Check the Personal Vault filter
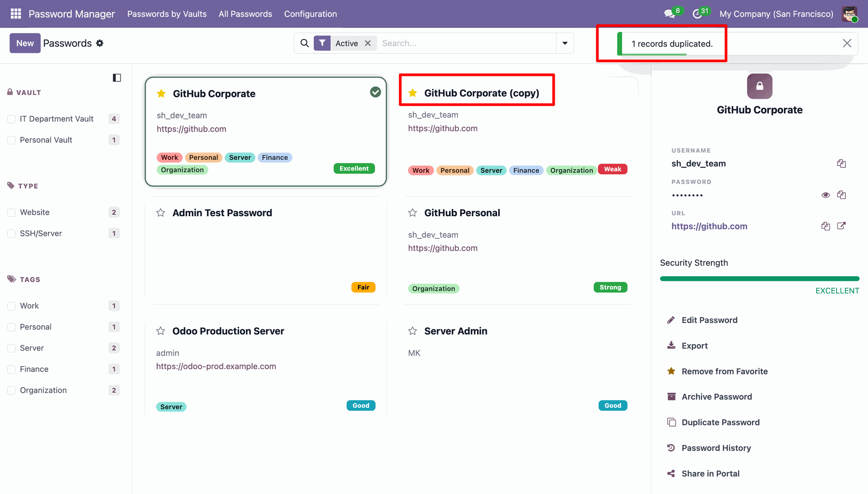Viewport: 868px width, 494px height. (12, 140)
